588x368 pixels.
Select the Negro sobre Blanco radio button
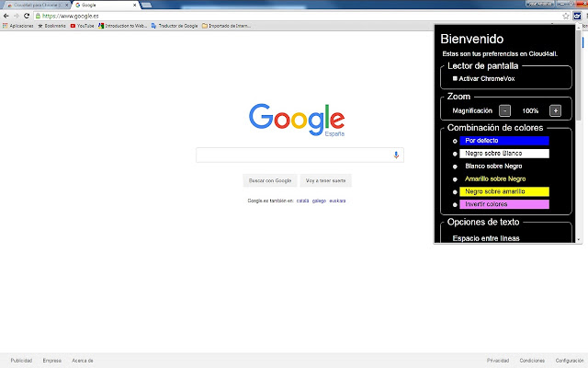coord(455,154)
